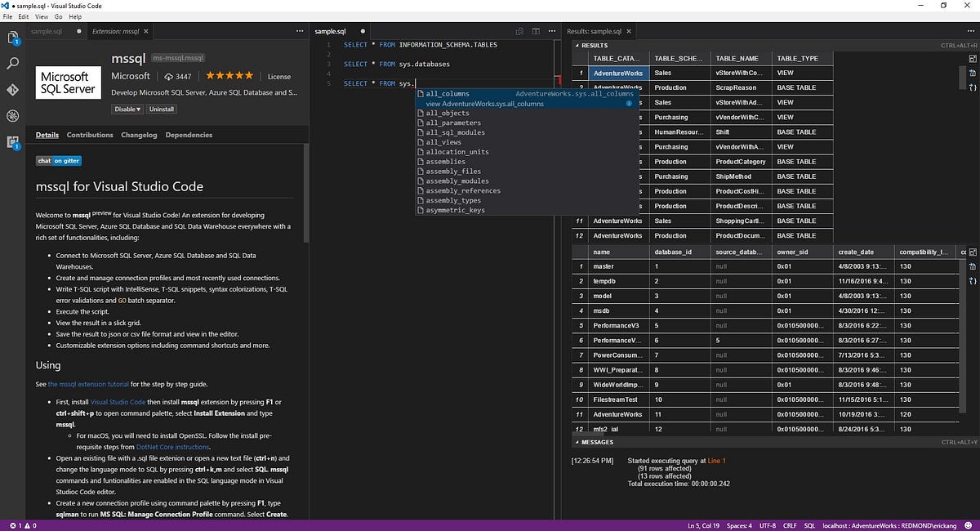Screen dimensions: 980x531
Task: Open the Source Control view
Action: pyautogui.click(x=11, y=90)
